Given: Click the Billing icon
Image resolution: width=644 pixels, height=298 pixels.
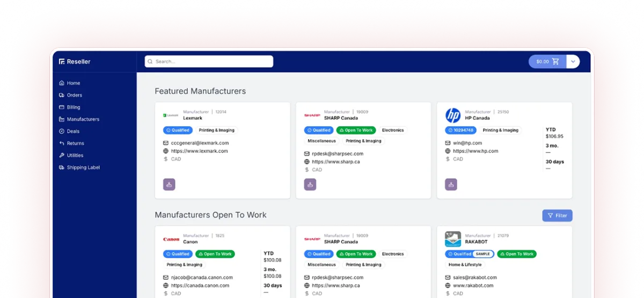Looking at the screenshot, I should 62,107.
